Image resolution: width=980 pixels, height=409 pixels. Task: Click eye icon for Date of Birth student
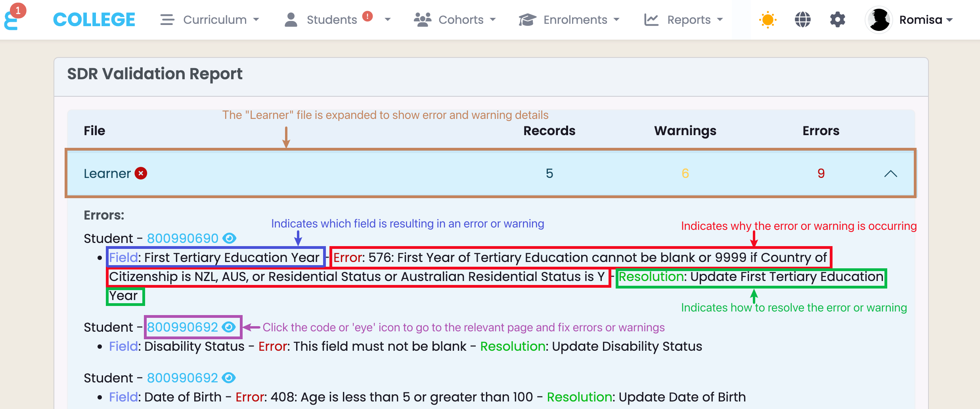click(229, 378)
